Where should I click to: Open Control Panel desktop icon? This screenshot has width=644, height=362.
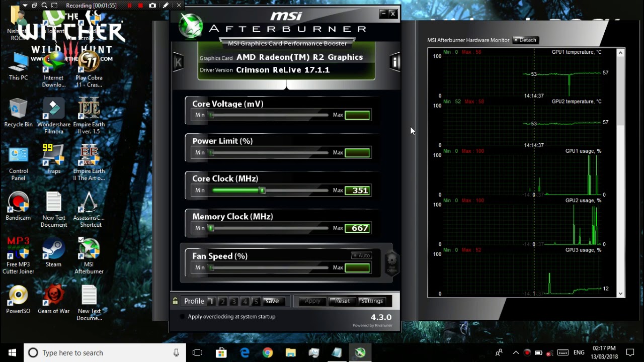pyautogui.click(x=18, y=163)
